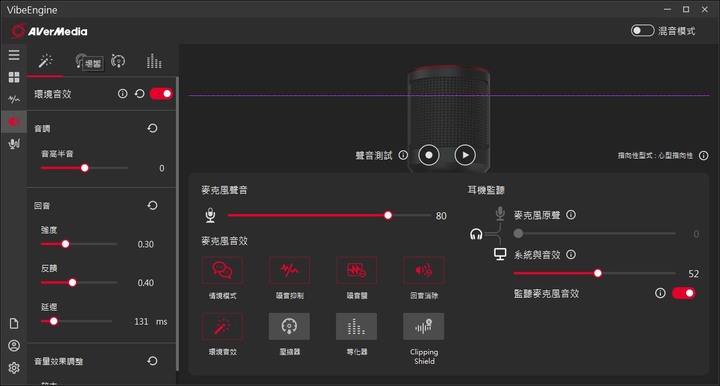Play back the sound test
This screenshot has height=386, width=720.
465,155
